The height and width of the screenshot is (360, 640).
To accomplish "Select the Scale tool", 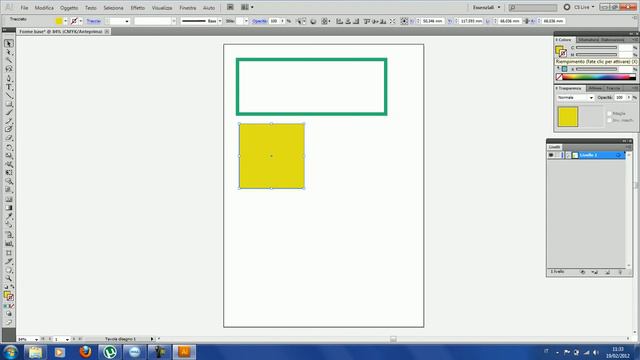I will (9, 156).
